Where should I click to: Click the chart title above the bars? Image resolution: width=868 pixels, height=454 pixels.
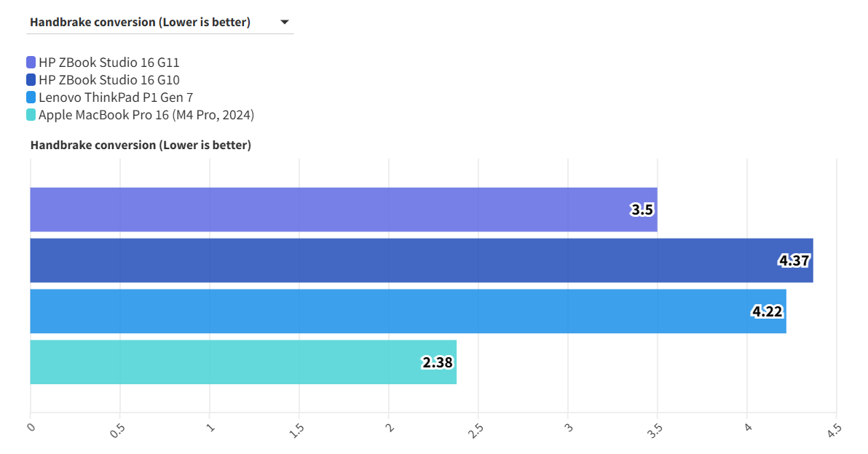pyautogui.click(x=141, y=146)
